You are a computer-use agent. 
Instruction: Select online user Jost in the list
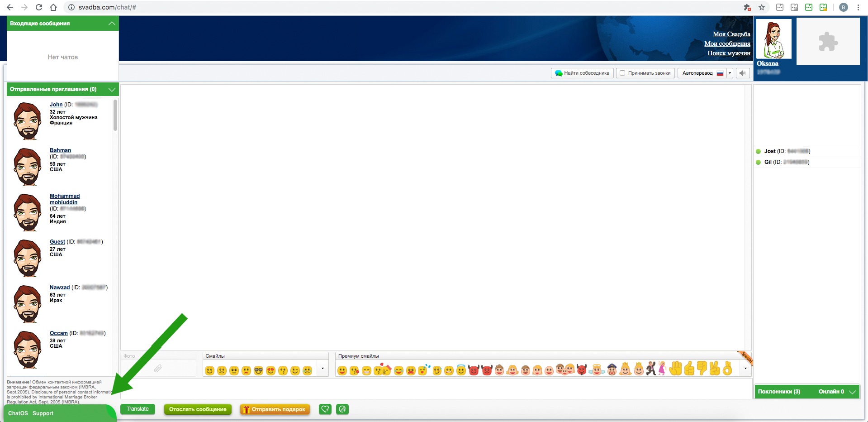(807, 151)
